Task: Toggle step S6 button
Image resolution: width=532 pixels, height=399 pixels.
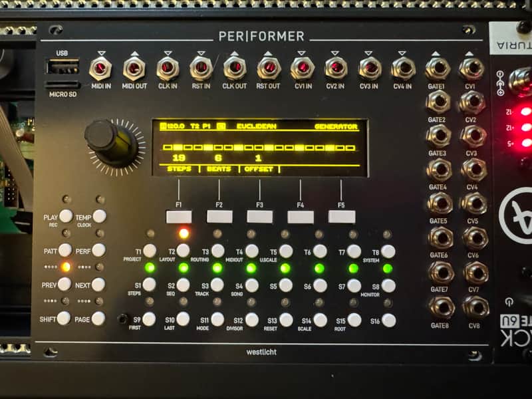Action: tap(321, 286)
